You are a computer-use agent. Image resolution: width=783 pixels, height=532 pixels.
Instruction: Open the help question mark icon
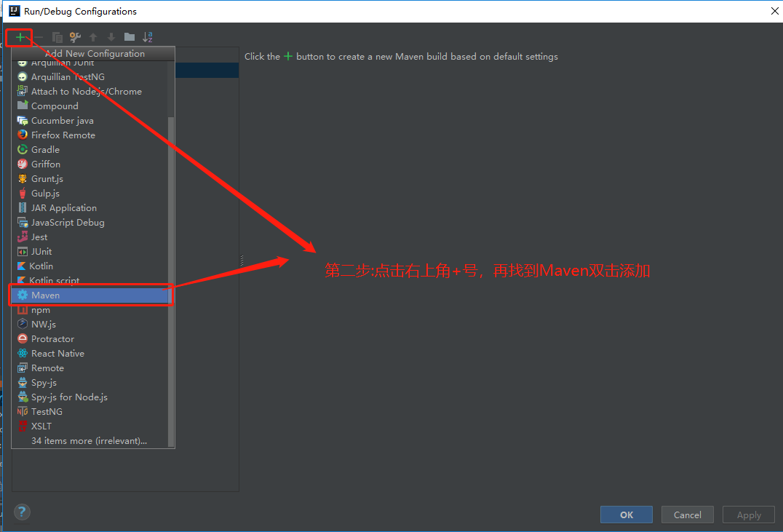click(x=21, y=512)
